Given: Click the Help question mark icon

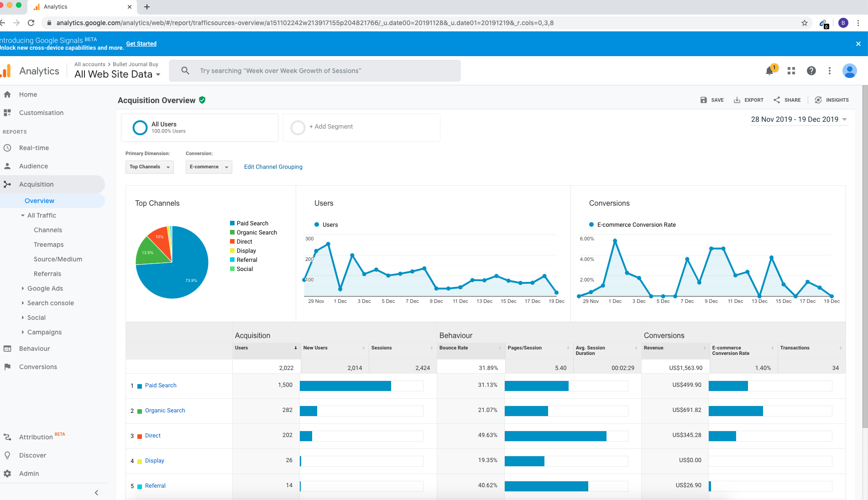Looking at the screenshot, I should [811, 71].
